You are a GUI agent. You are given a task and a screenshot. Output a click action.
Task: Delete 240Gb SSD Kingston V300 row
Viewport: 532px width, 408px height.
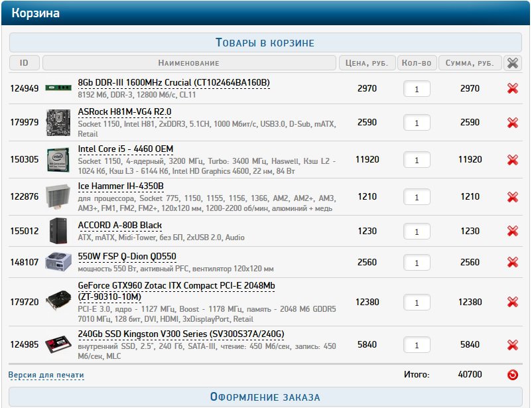(512, 345)
